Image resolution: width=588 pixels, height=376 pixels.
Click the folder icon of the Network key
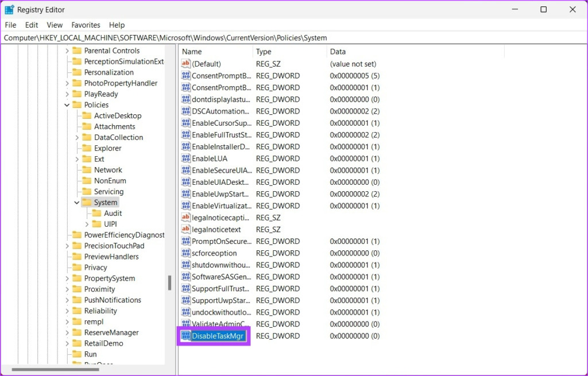pos(87,170)
